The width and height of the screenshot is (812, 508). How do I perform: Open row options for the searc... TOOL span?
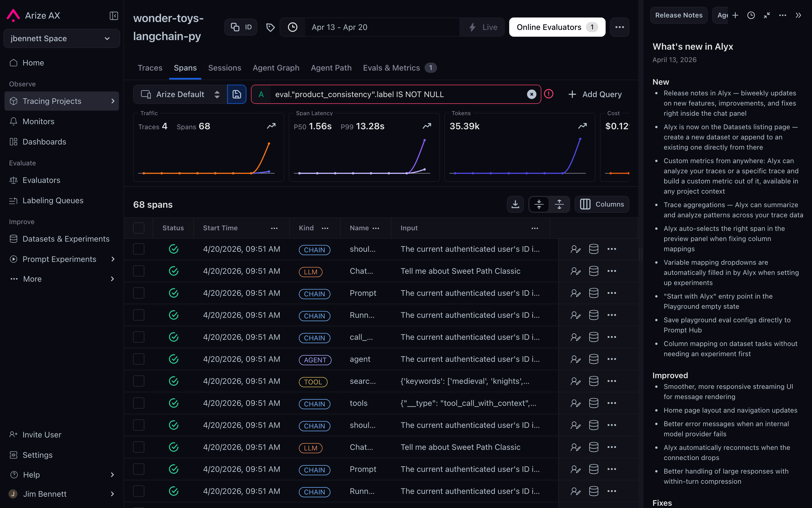tap(612, 381)
